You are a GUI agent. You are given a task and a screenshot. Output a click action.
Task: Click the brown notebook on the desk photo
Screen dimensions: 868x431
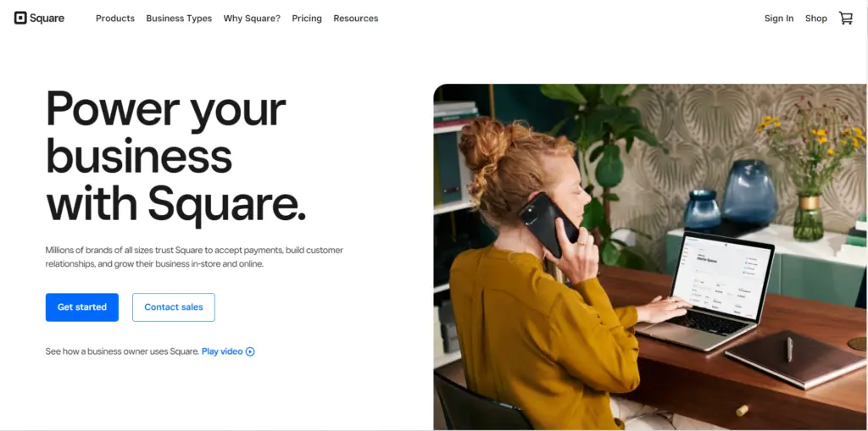click(x=796, y=358)
